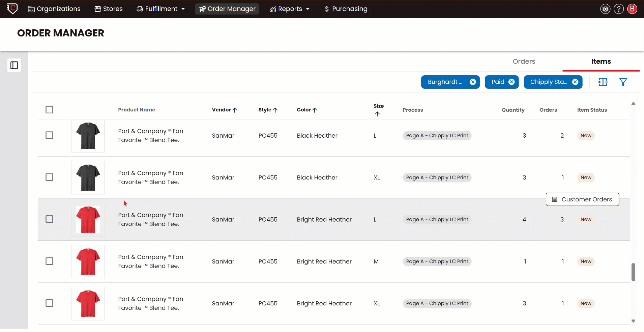Expand the Reports dropdown menu
Viewport: 644px width, 332px height.
tap(290, 9)
